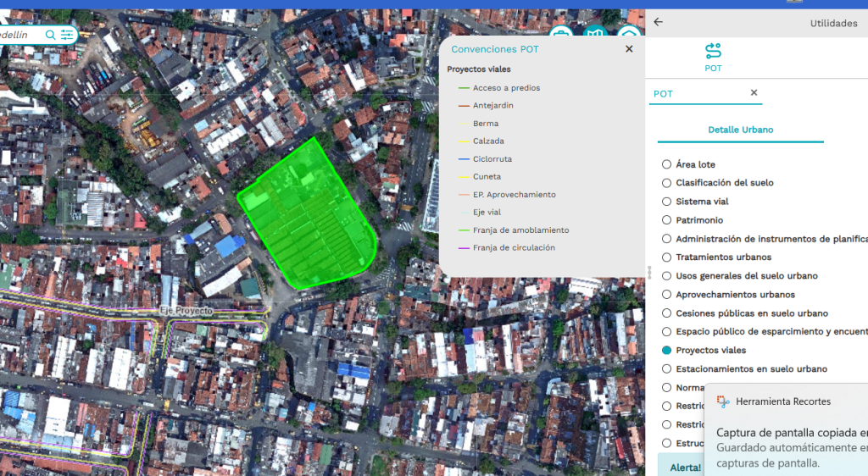Image resolution: width=868 pixels, height=476 pixels.
Task: Select Estacionamientos en suelo urbano option
Action: pyautogui.click(x=666, y=368)
